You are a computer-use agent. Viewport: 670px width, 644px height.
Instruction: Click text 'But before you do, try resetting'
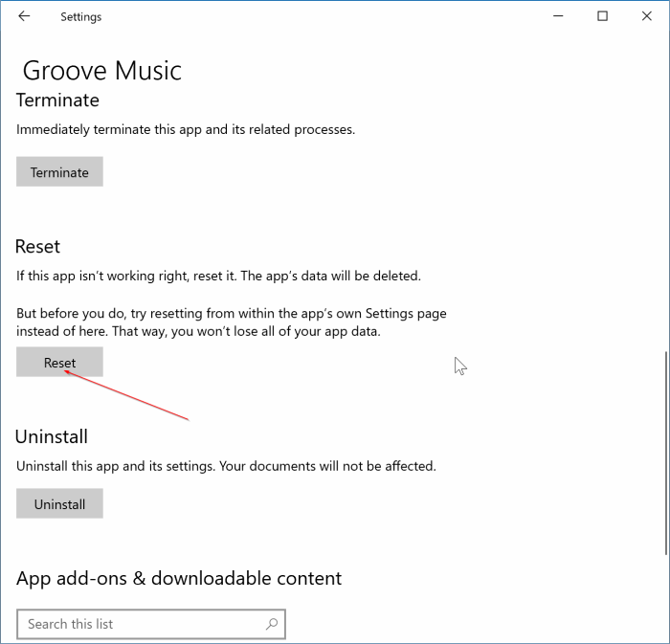coord(109,314)
